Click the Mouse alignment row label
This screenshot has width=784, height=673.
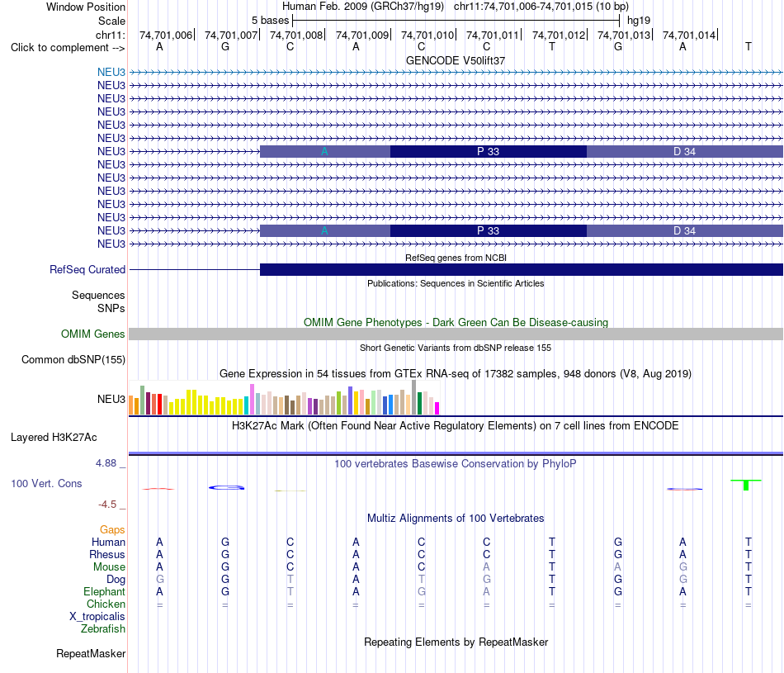109,567
